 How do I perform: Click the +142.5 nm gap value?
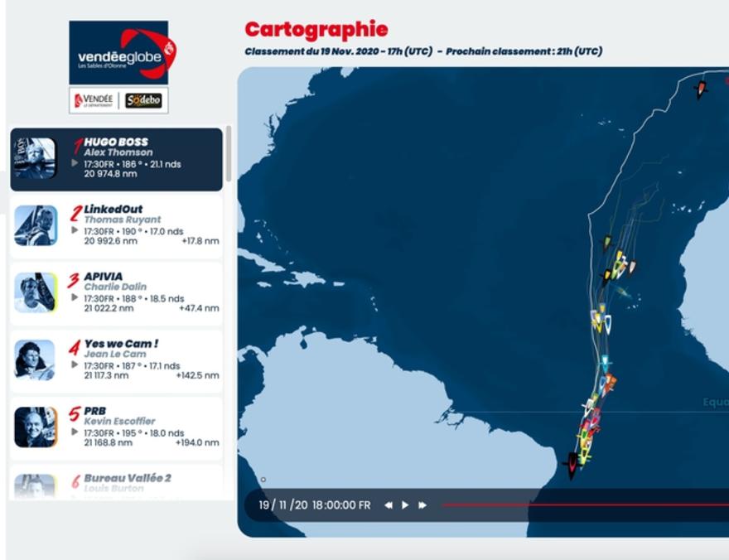click(x=197, y=375)
